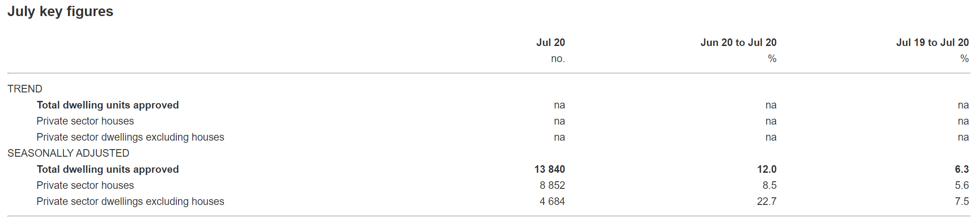The image size is (980, 221).
Task: Select the "13 840" total dwellings value
Action: pyautogui.click(x=549, y=169)
